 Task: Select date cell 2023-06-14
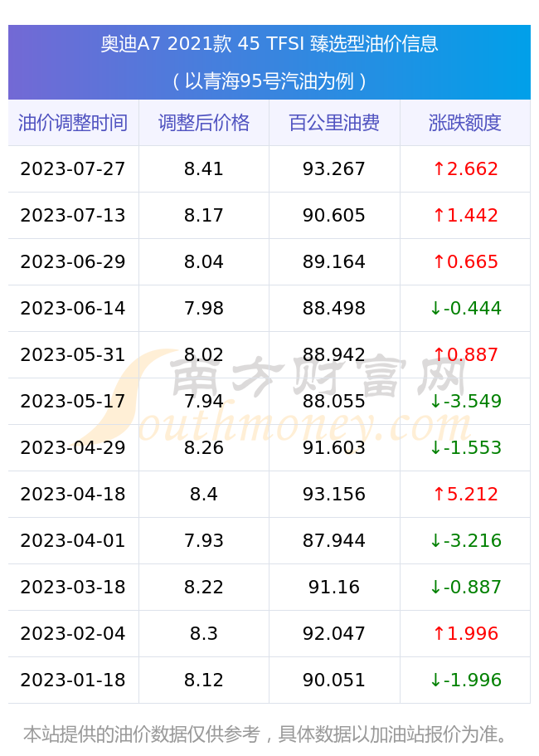[73, 308]
